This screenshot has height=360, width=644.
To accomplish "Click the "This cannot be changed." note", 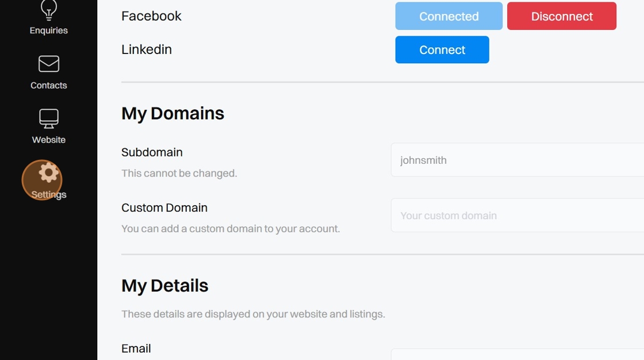I will pyautogui.click(x=179, y=173).
